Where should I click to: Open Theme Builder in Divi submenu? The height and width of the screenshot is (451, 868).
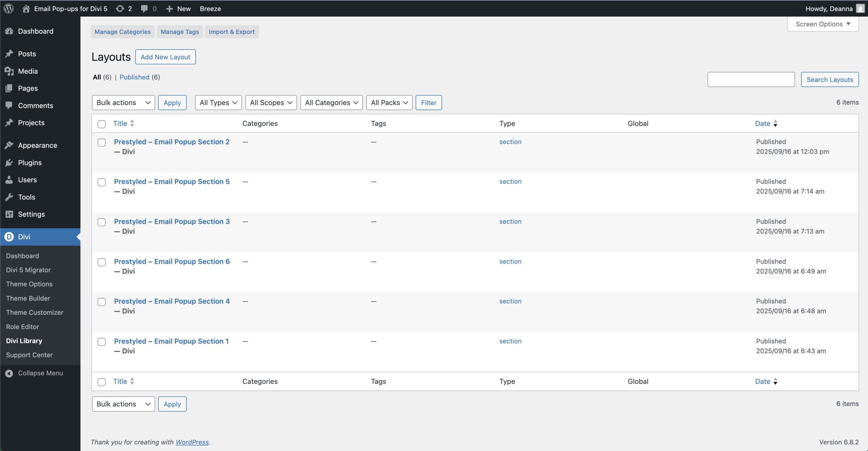pyautogui.click(x=28, y=298)
